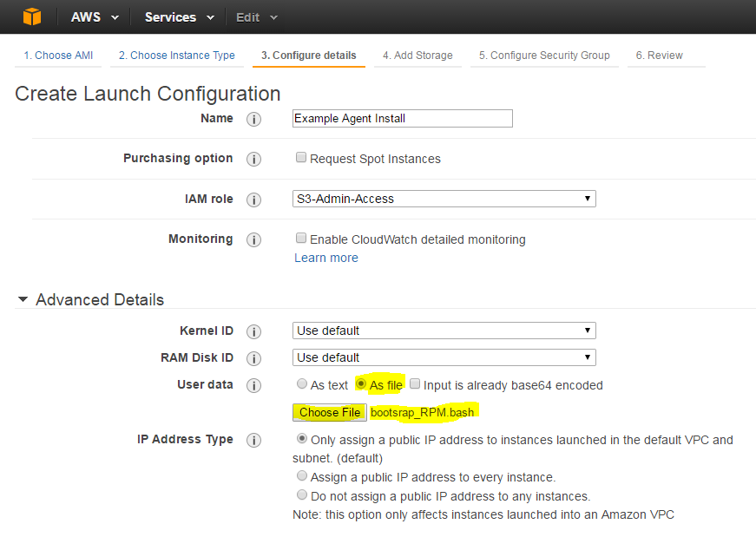This screenshot has height=537, width=756.
Task: Click the Choose File button
Action: [330, 413]
